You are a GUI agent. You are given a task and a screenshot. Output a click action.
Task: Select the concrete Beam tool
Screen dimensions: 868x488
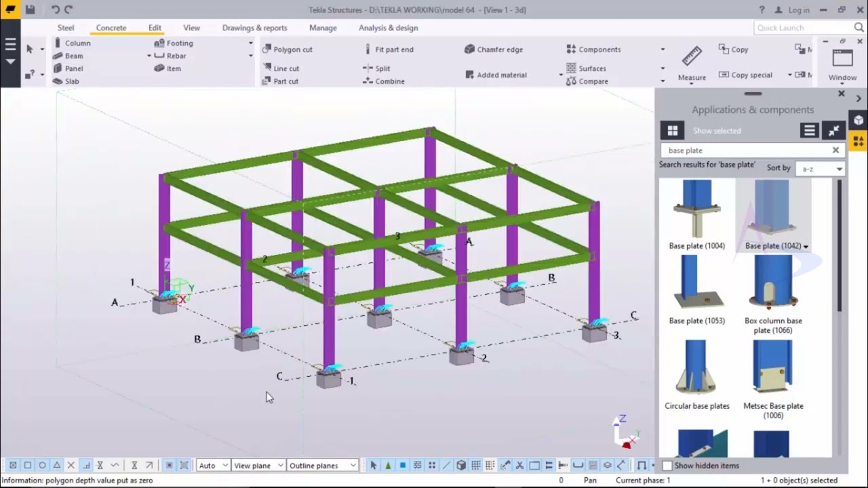pos(68,56)
